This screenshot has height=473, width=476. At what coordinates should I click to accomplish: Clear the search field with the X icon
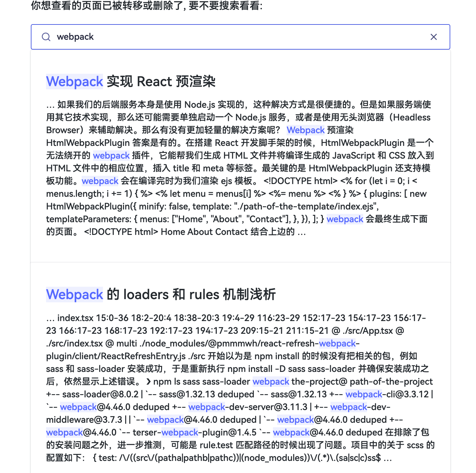(433, 37)
